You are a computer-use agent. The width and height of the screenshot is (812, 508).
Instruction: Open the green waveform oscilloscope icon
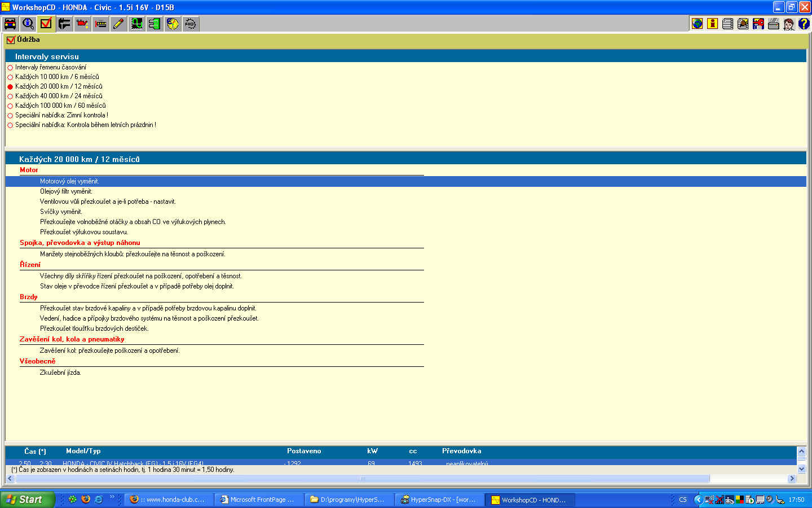click(136, 24)
